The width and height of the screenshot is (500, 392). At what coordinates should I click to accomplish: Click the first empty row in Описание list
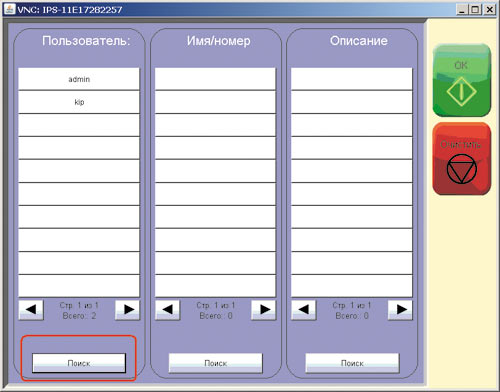pos(352,79)
